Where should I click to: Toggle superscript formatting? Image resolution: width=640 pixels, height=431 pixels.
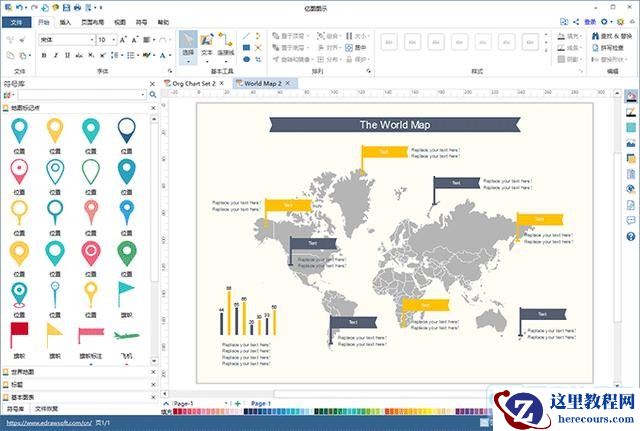click(x=103, y=55)
